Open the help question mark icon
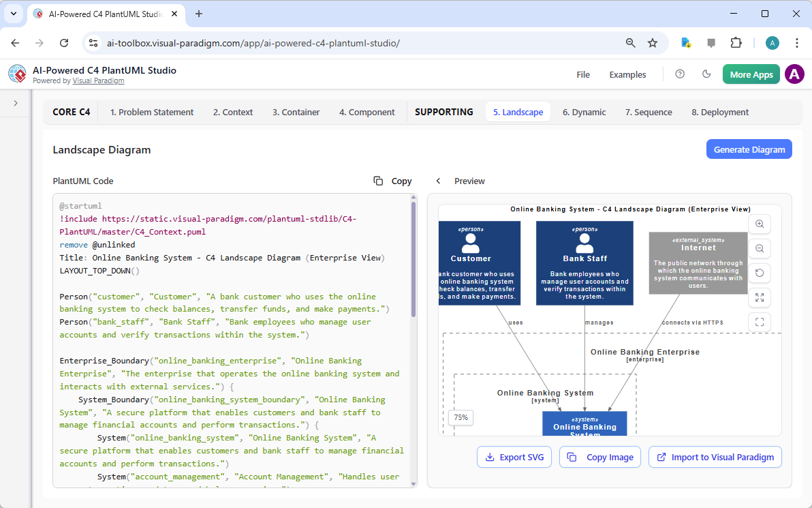 click(680, 74)
